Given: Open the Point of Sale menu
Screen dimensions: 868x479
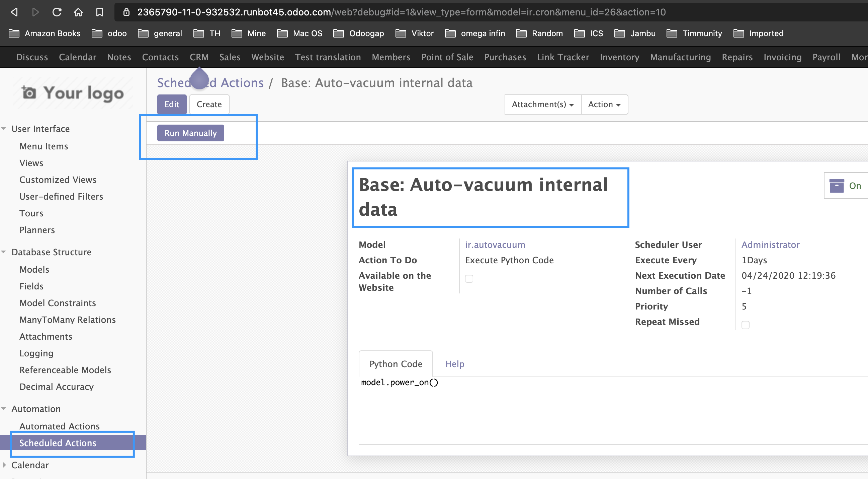Looking at the screenshot, I should coord(447,57).
